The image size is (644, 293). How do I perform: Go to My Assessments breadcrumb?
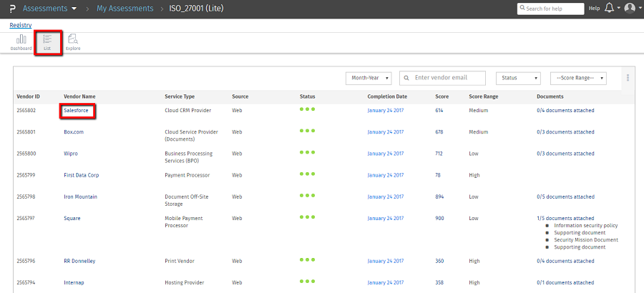[x=125, y=9]
